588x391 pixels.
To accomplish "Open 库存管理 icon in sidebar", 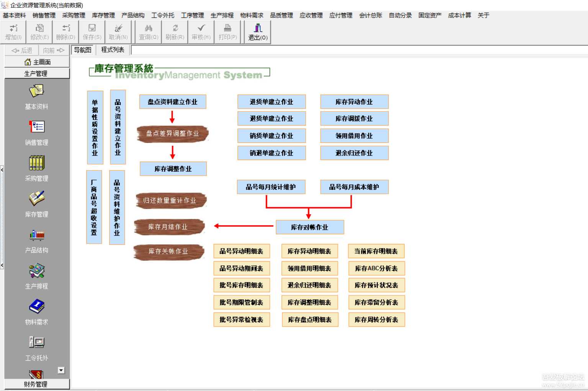I will pos(37,198).
